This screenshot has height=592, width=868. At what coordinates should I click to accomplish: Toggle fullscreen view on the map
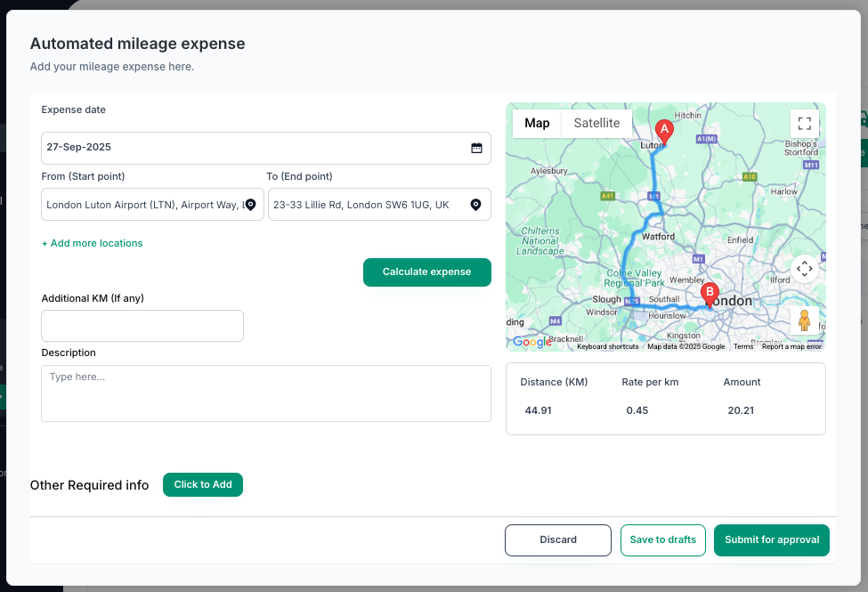804,124
